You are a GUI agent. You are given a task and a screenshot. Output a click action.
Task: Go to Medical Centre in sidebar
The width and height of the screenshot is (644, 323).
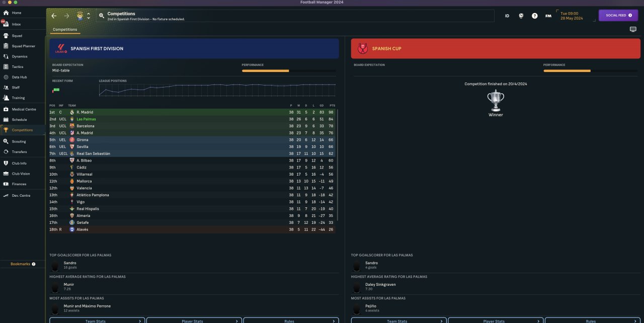pyautogui.click(x=24, y=109)
